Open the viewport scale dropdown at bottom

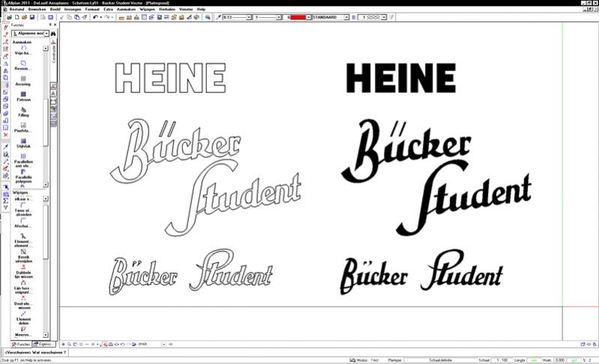point(164,345)
